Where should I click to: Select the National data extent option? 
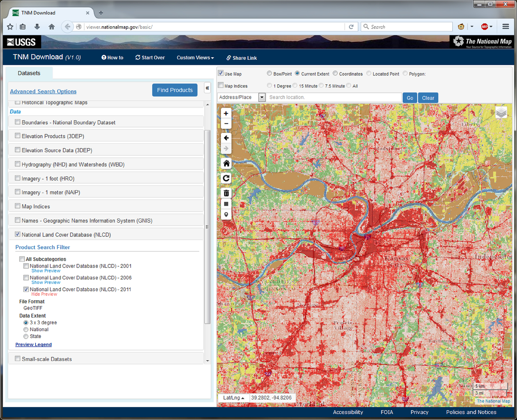26,329
